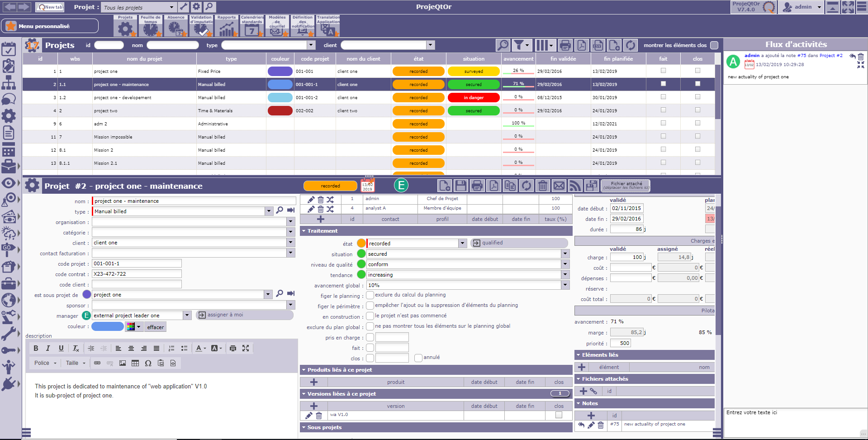Save the project with the floppy disk icon
This screenshot has width=868, height=440.
460,186
